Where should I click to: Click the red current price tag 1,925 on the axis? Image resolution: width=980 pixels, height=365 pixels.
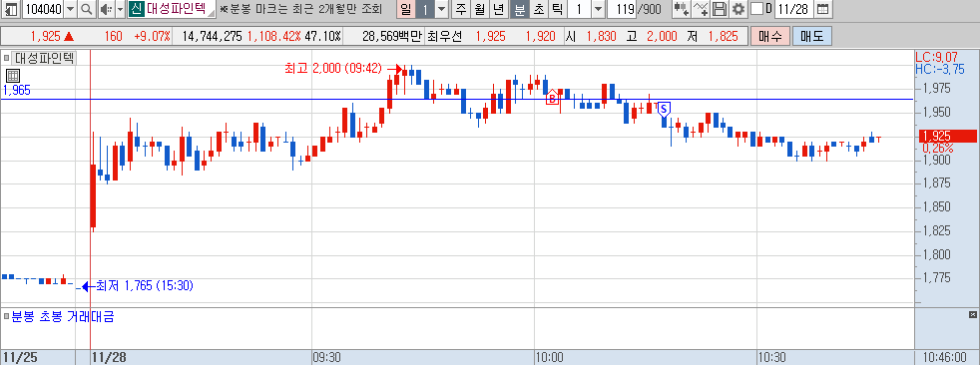[947, 136]
